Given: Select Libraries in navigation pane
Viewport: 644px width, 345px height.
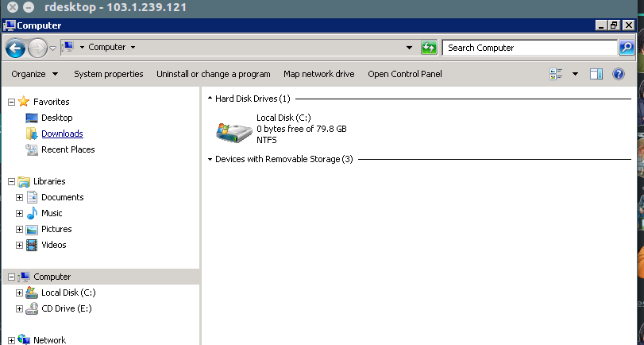Looking at the screenshot, I should (49, 181).
